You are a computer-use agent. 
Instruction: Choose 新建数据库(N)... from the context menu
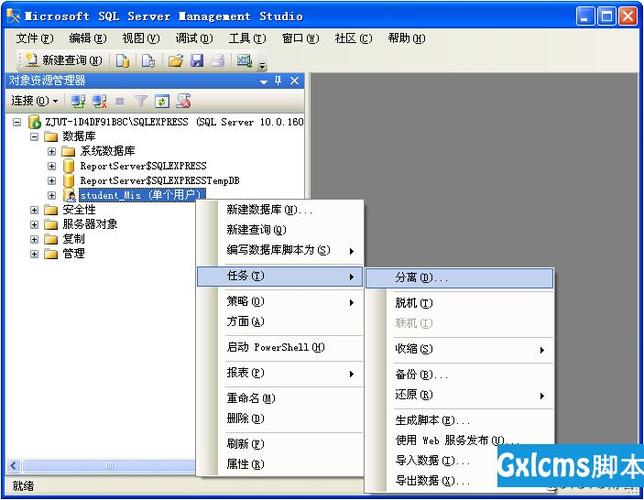280,210
